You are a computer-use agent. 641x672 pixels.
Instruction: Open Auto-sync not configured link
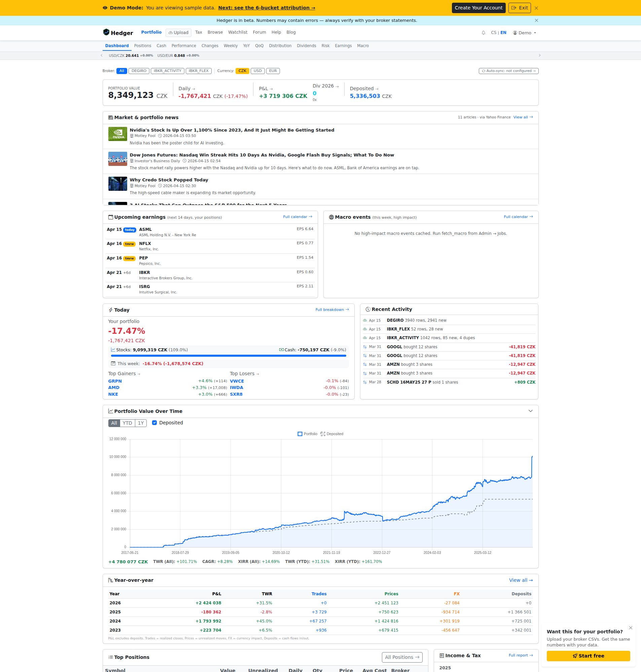(x=508, y=71)
